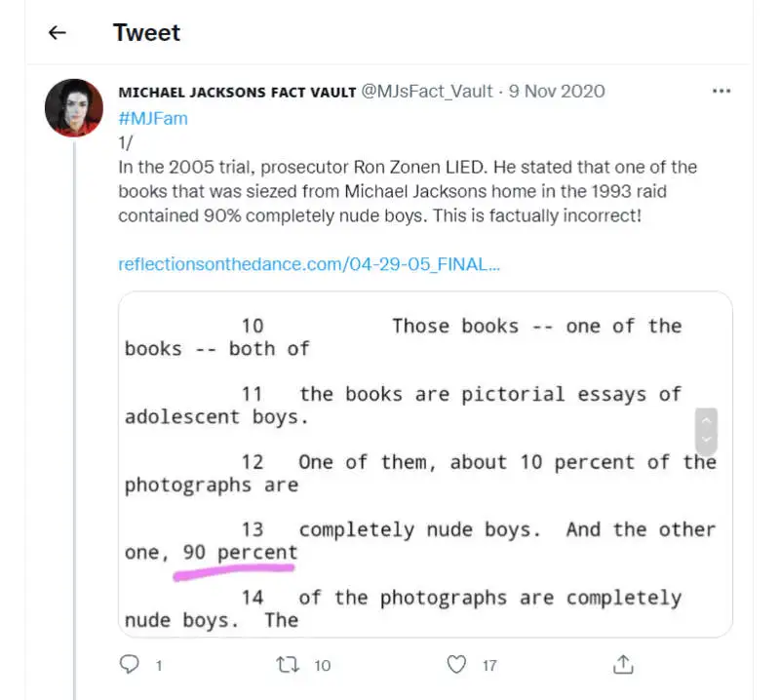Click the @MJsFact_Vault handle

tap(429, 92)
